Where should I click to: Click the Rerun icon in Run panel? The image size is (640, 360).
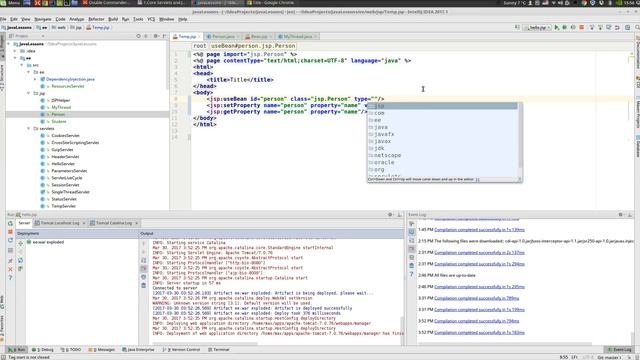click(x=10, y=223)
